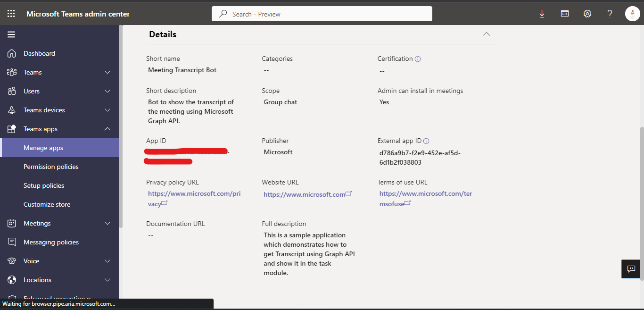Open the Meetings section icon
The width and height of the screenshot is (644, 310).
10,223
